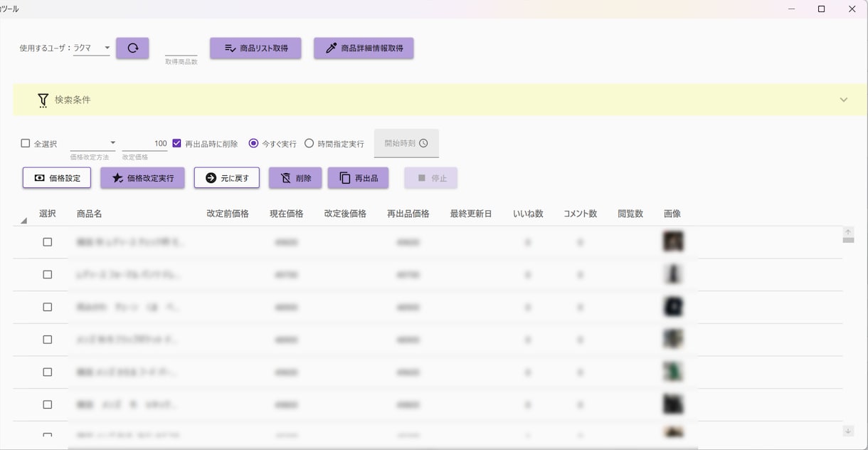The image size is (868, 450).
Task: Click the 改定前価格 column header
Action: (x=228, y=214)
